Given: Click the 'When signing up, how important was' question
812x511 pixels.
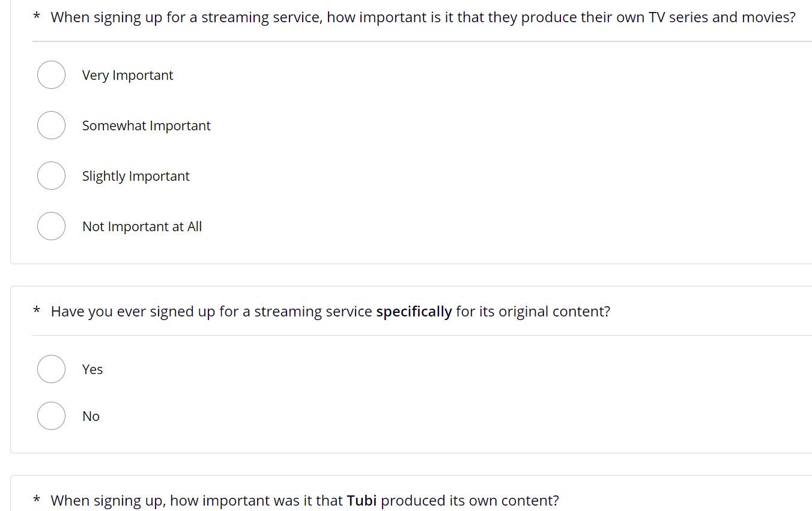Looking at the screenshot, I should pos(304,501).
